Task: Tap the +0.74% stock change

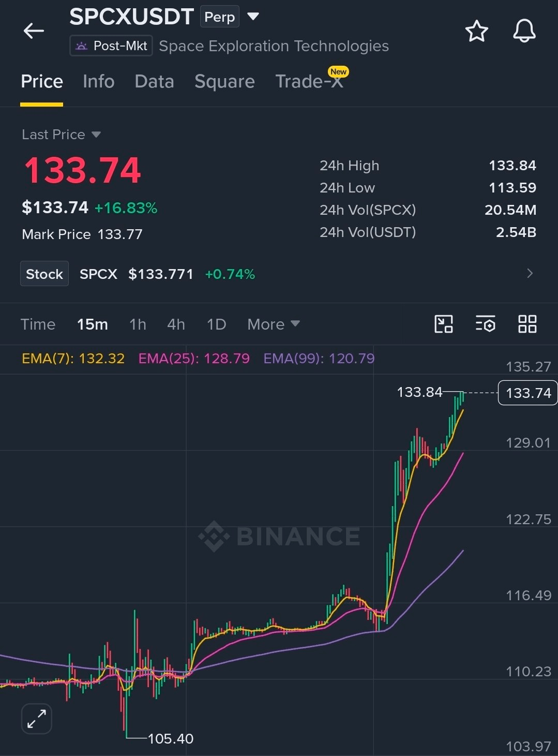Action: pos(230,274)
